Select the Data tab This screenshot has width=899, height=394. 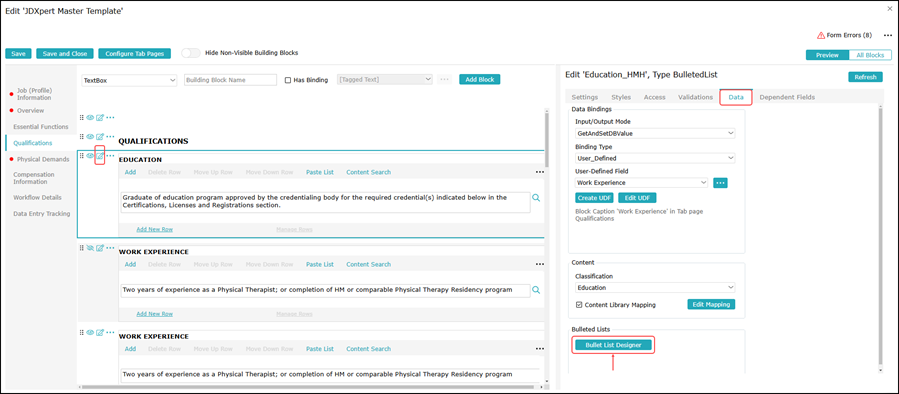click(736, 97)
